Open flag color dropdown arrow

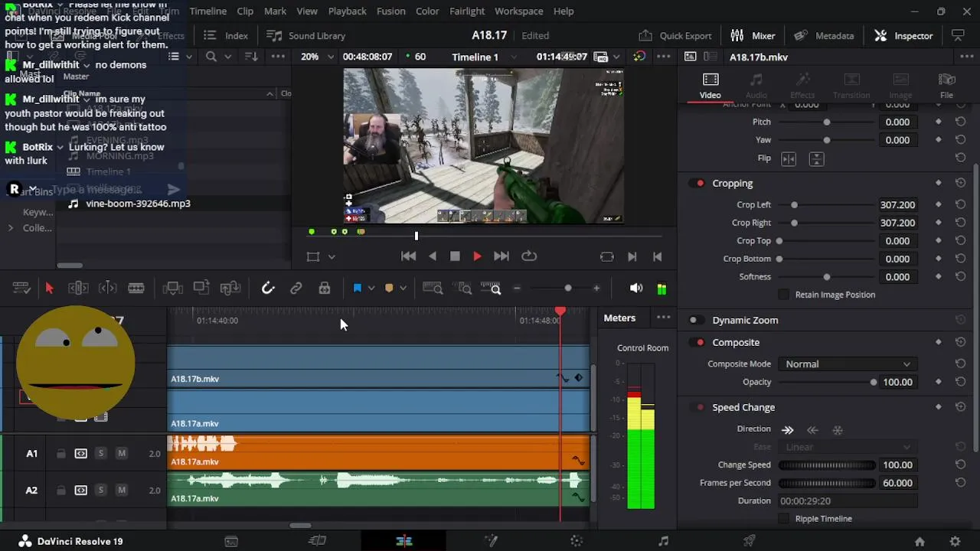click(x=371, y=289)
